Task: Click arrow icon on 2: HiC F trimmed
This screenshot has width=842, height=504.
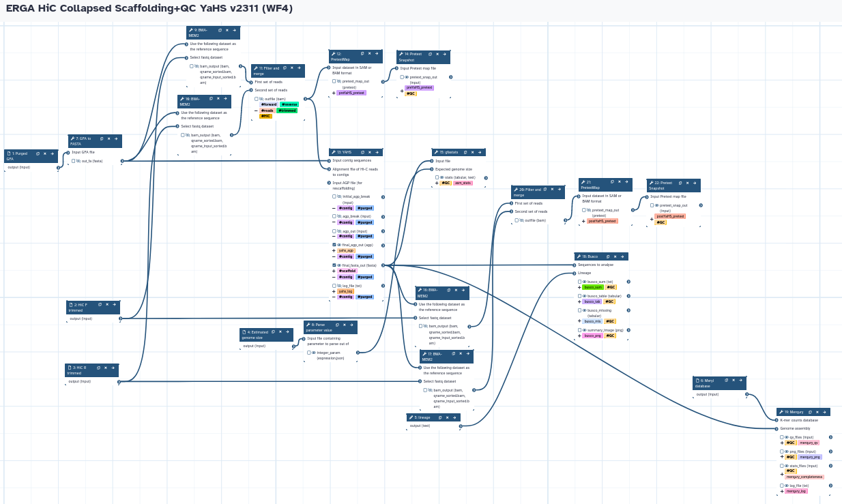Action: [x=114, y=304]
